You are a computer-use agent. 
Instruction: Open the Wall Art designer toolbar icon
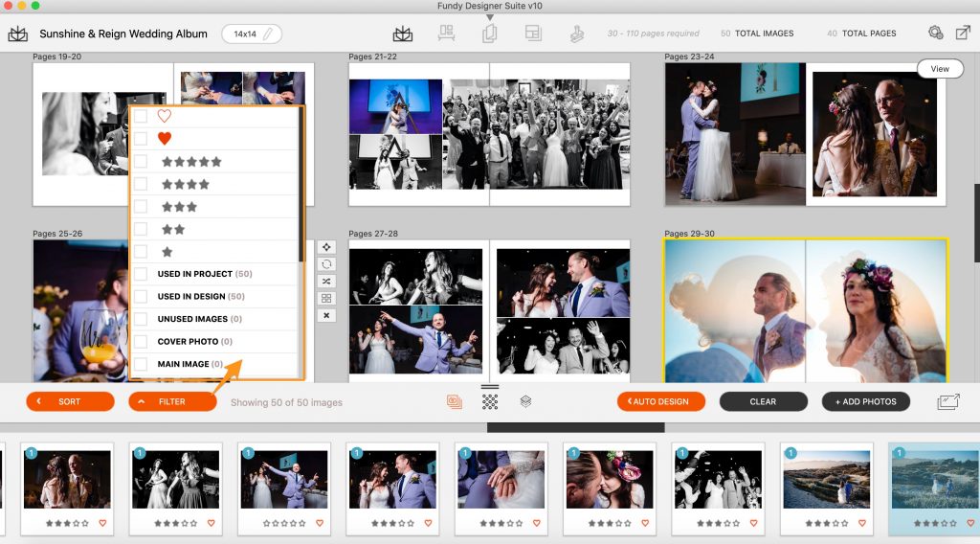533,34
